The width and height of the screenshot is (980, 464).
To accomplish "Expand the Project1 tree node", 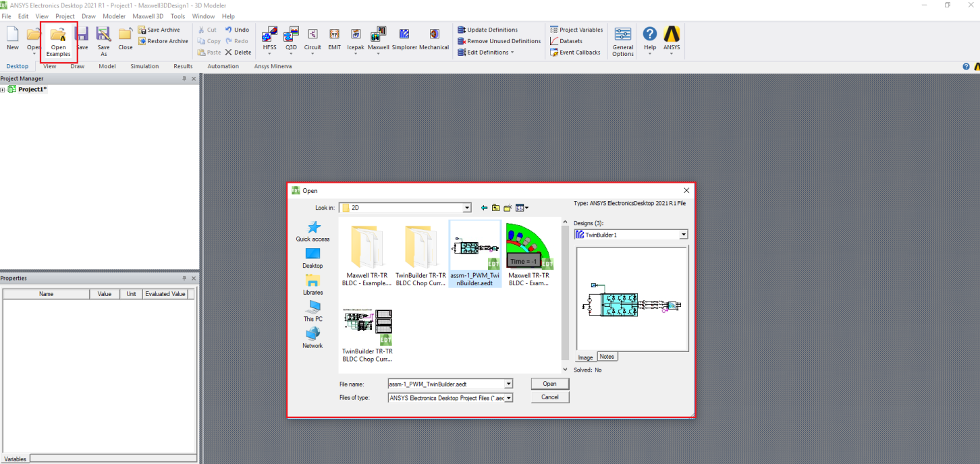I will coord(3,90).
